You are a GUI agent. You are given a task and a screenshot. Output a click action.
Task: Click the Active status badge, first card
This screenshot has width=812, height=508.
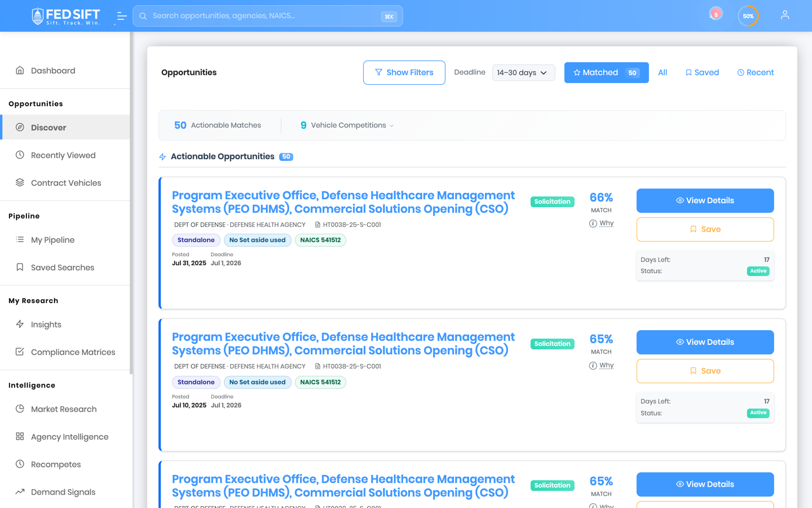click(758, 271)
